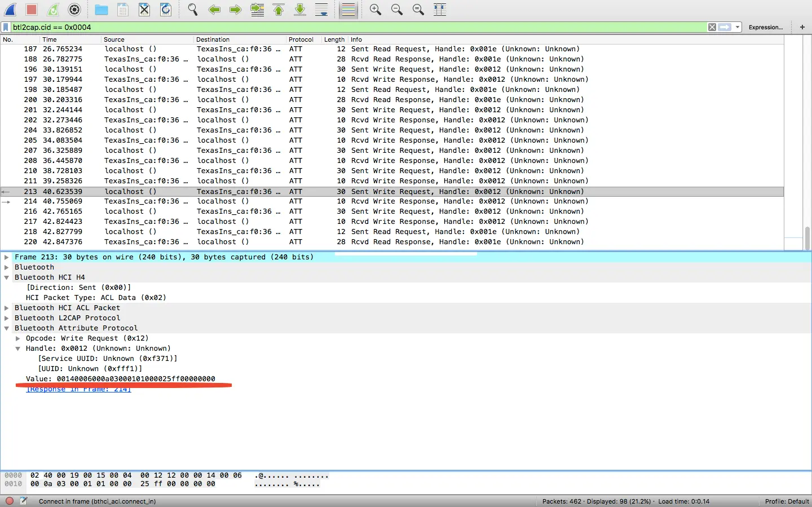Image resolution: width=812 pixels, height=507 pixels.
Task: Expand the Opcode: Write Request field
Action: (x=17, y=338)
